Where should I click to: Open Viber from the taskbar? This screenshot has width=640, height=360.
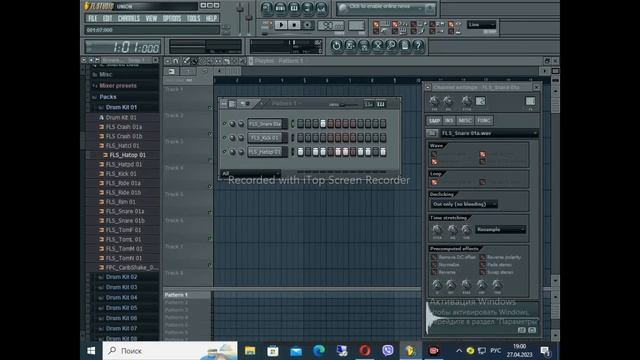(388, 351)
